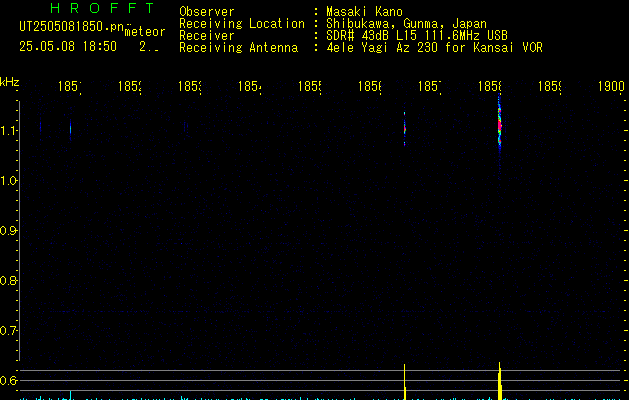Click the date stamp 25.05.08 18:50
The width and height of the screenshot is (629, 400).
68,47
